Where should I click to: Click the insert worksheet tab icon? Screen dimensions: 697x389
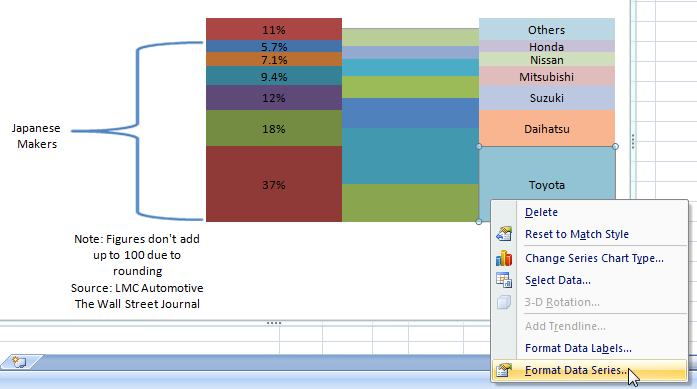[19, 362]
